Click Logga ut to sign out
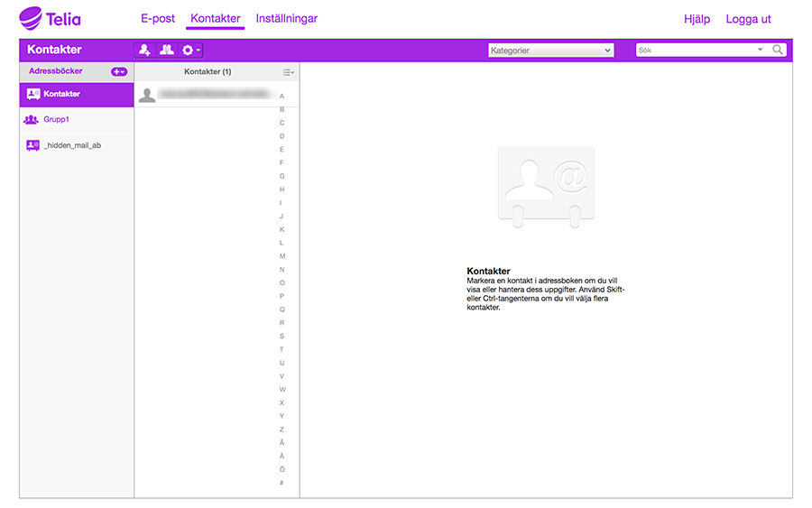Screen dimensions: 812x508 point(748,19)
